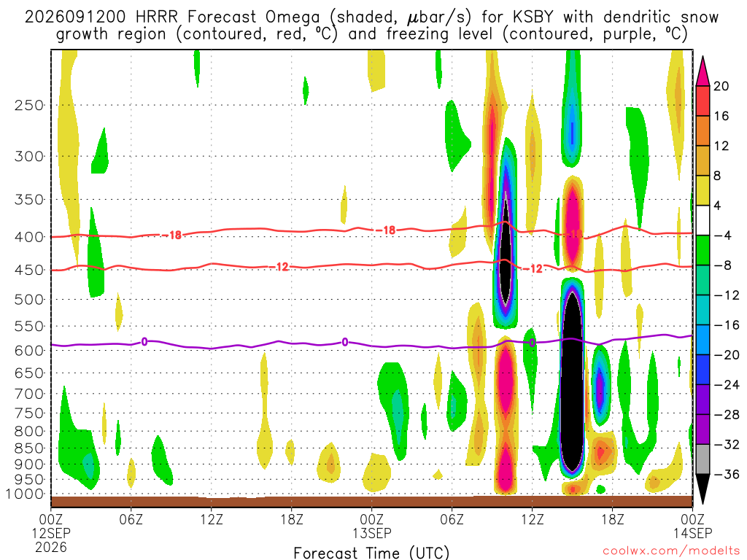Screen dimensions: 747x560
Task: Select the 00Z 13SEP time axis marker
Action: click(371, 526)
